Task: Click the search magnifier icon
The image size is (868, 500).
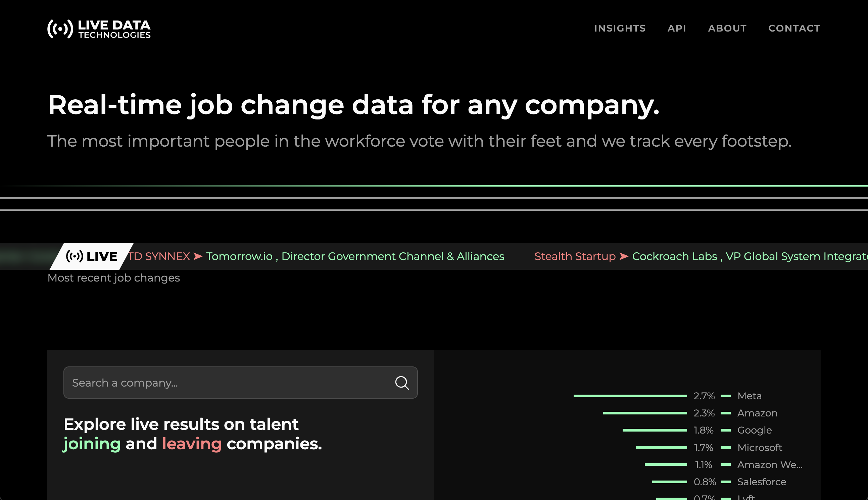Action: click(x=401, y=383)
